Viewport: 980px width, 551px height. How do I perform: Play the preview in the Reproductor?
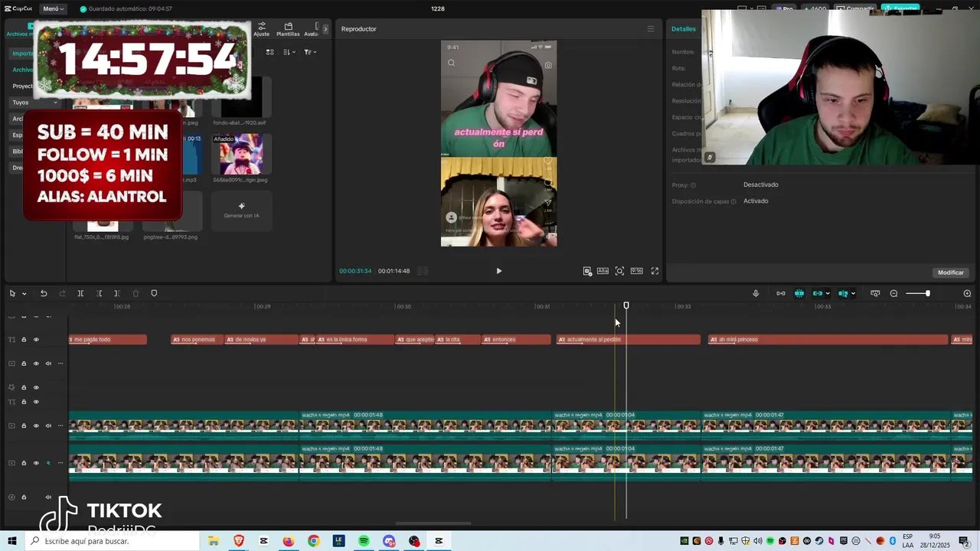coord(498,271)
